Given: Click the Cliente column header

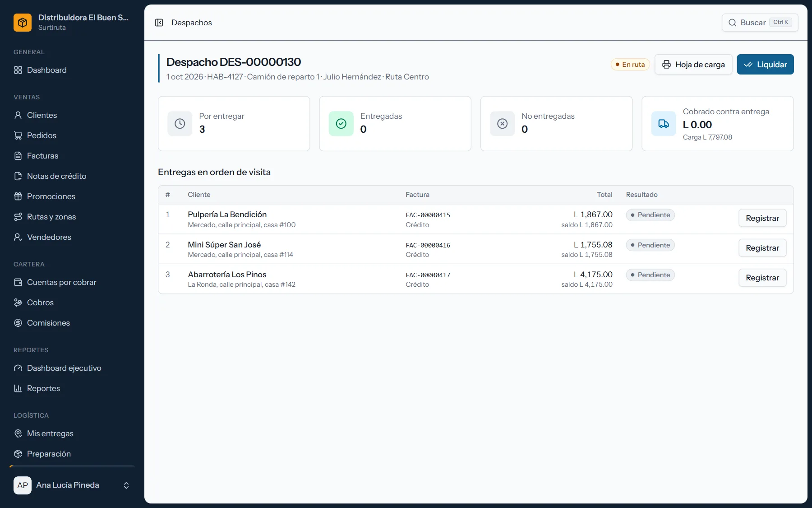Looking at the screenshot, I should point(199,195).
